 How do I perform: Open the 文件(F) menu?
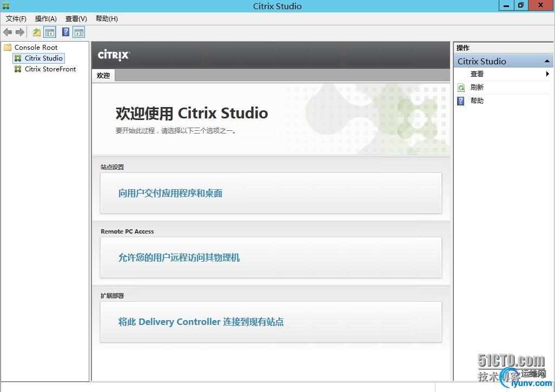click(16, 19)
